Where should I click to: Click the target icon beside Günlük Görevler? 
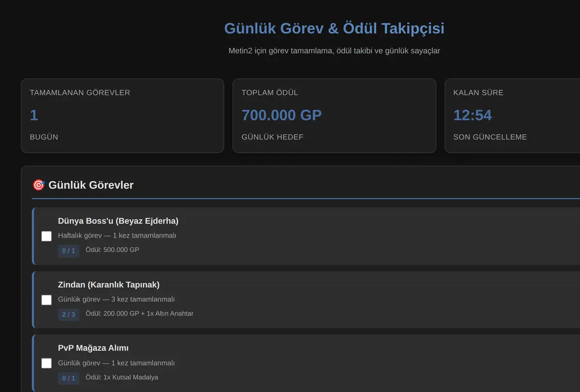coord(39,185)
